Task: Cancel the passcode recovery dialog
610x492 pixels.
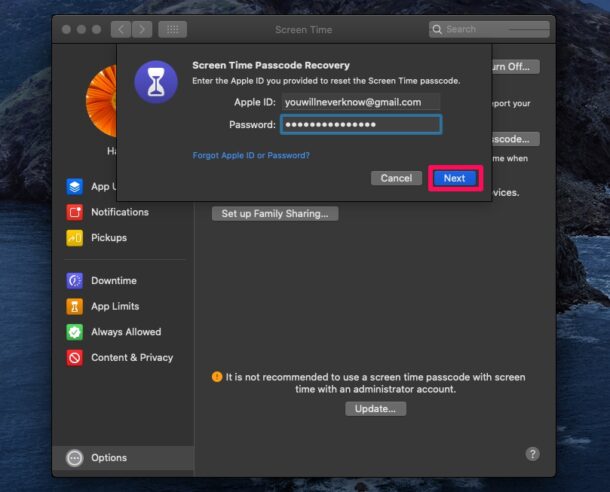Action: tap(396, 178)
